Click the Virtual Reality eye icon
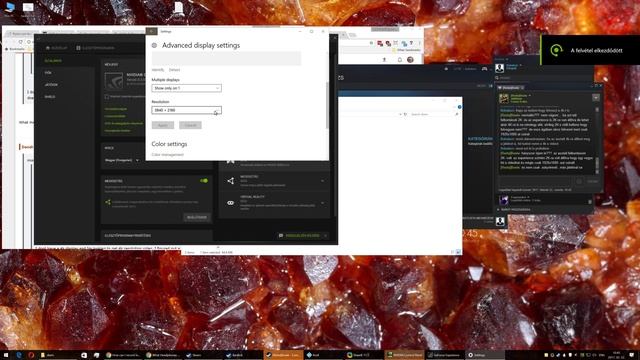640x360 pixels. (x=231, y=203)
